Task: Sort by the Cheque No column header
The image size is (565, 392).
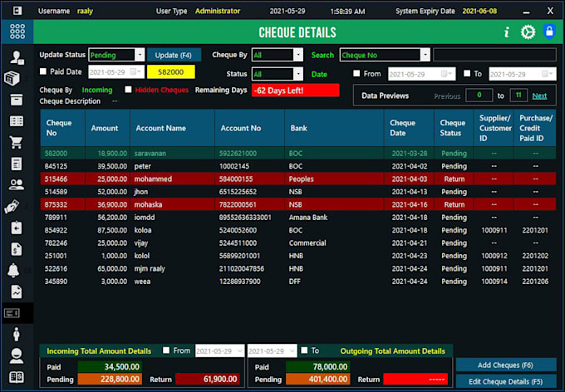Action: tap(62, 128)
